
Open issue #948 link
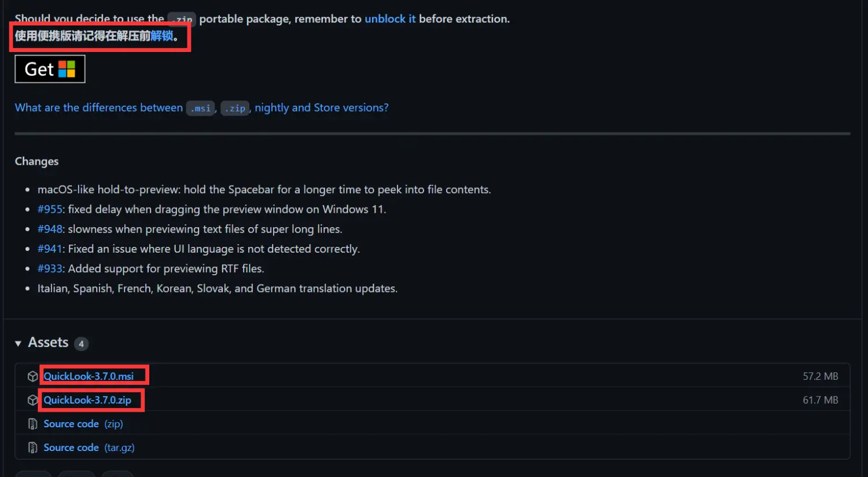[50, 229]
